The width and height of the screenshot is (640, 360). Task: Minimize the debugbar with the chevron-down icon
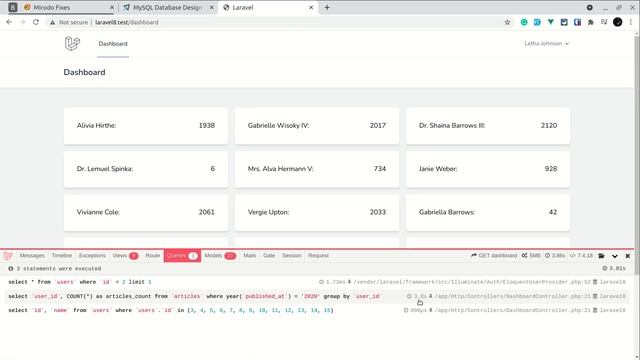615,256
